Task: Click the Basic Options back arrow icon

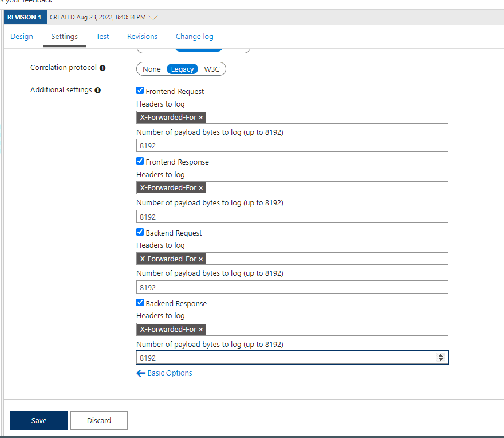Action: coord(141,373)
